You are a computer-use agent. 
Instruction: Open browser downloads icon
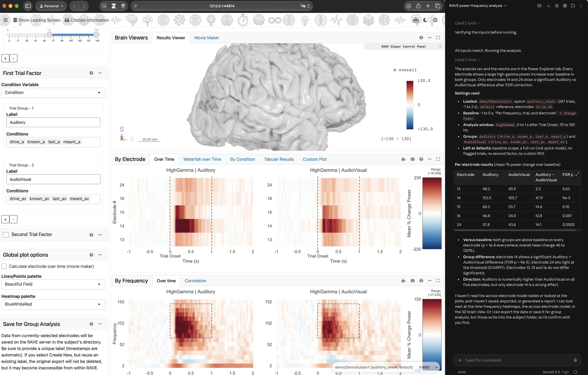pyautogui.click(x=409, y=6)
